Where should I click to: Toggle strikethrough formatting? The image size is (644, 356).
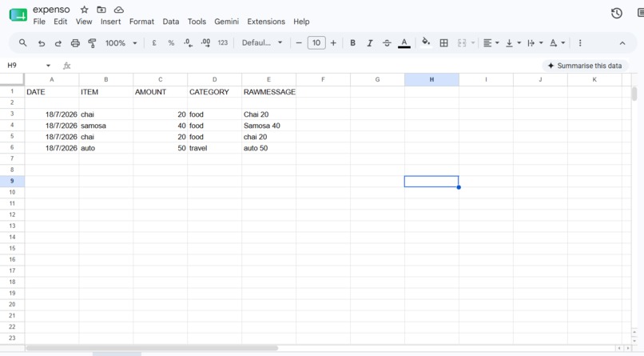point(387,42)
